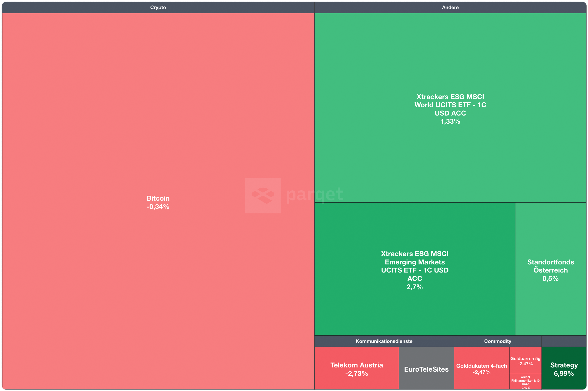
Task: Select the Goldbarren 5g tile
Action: point(525,359)
